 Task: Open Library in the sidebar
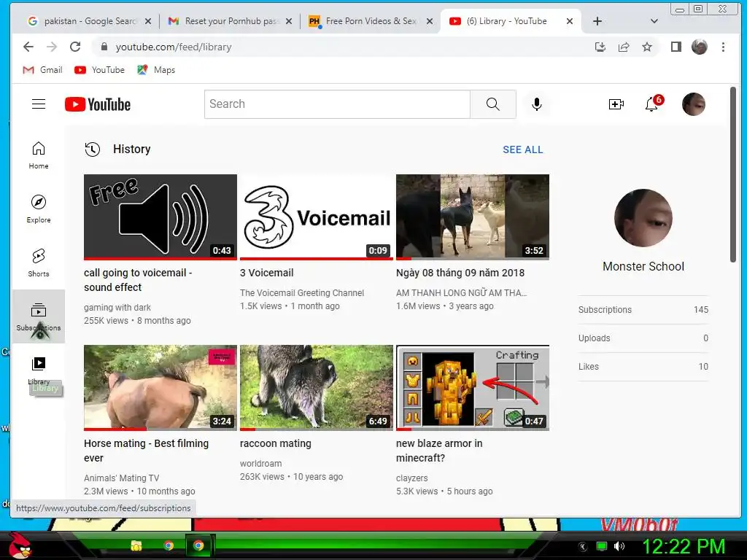tap(39, 370)
